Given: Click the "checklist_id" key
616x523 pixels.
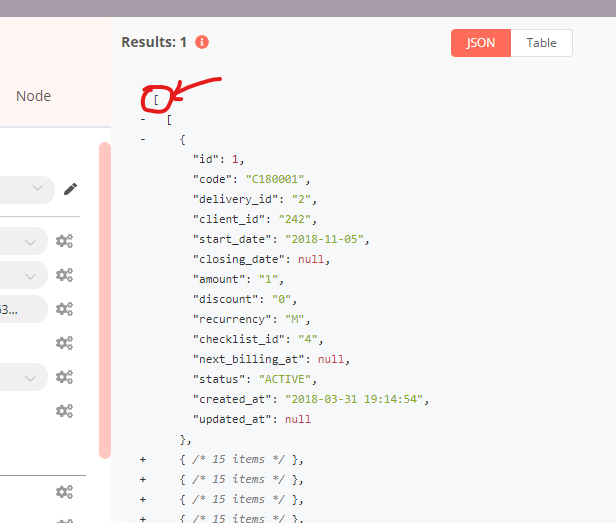Looking at the screenshot, I should 238,339.
